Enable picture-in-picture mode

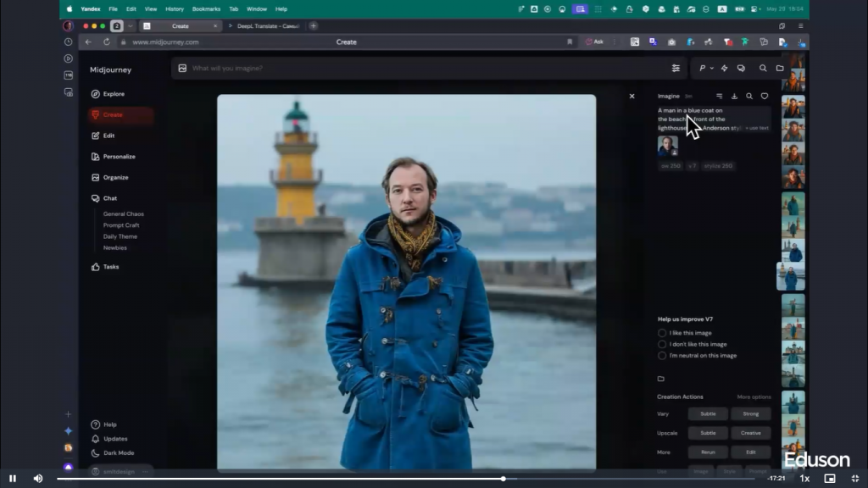point(829,479)
